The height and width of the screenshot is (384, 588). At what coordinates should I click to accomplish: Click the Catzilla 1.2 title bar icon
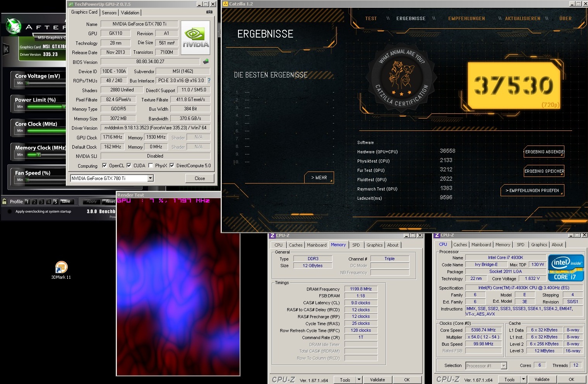(225, 3)
